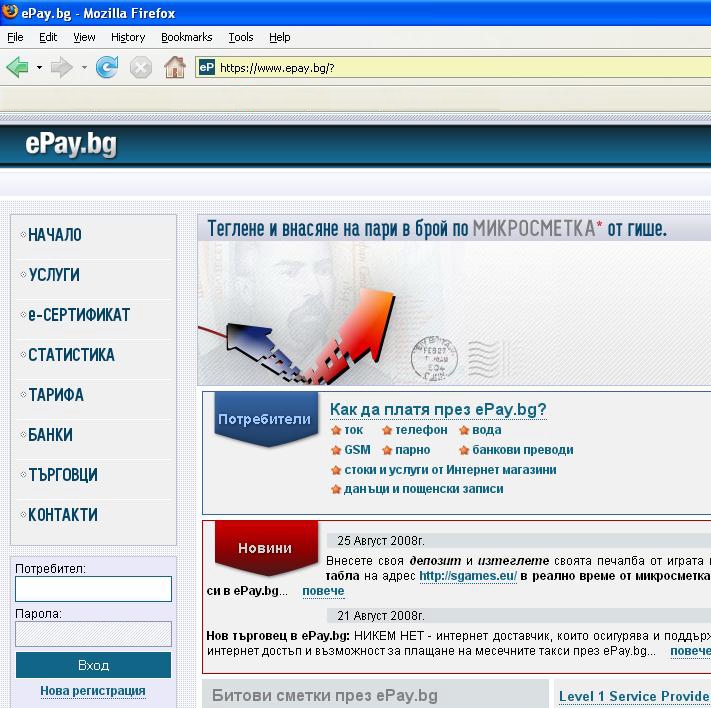The height and width of the screenshot is (708, 711).
Task: Click 'данъци и пощенски записи' link
Action: [x=424, y=489]
